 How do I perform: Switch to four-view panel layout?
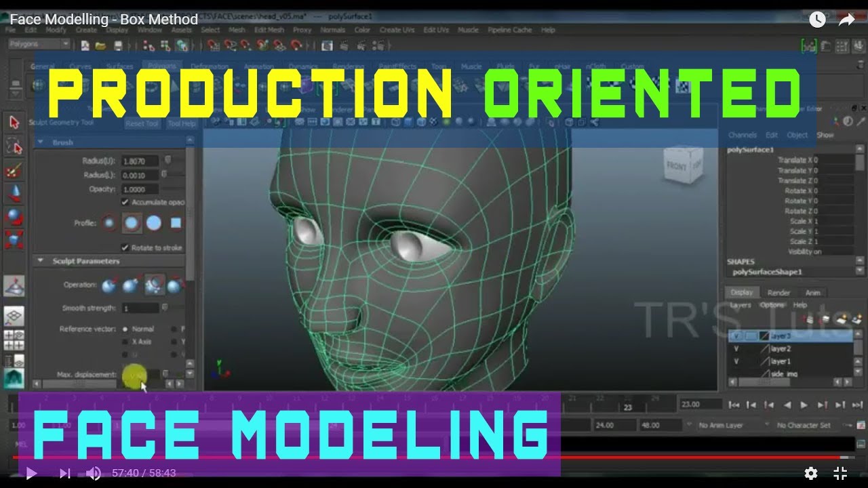coord(14,340)
